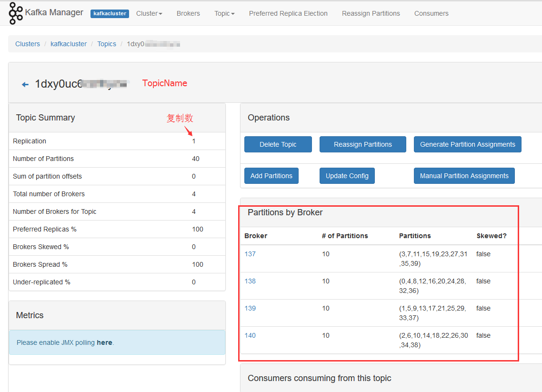Click the Topic Summary heading
This screenshot has height=392, width=542.
(45, 118)
